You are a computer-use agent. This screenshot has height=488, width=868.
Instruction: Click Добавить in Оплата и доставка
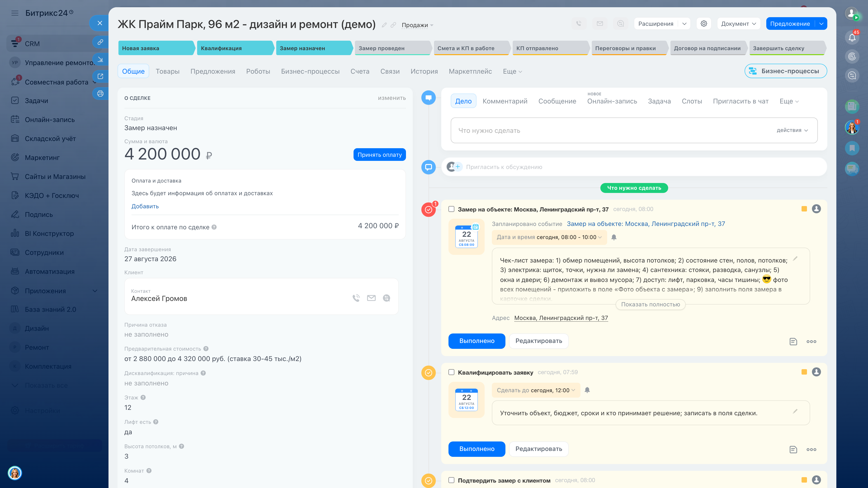tap(145, 206)
